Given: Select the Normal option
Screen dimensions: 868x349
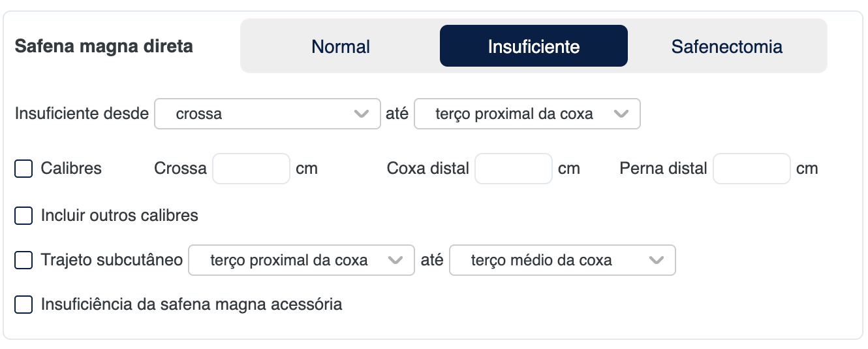Looking at the screenshot, I should click(341, 46).
